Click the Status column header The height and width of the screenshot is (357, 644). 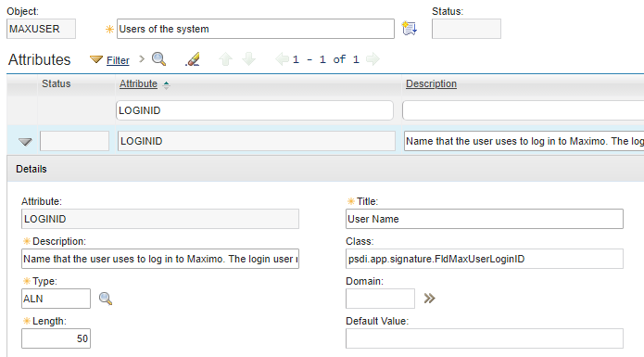(x=57, y=83)
